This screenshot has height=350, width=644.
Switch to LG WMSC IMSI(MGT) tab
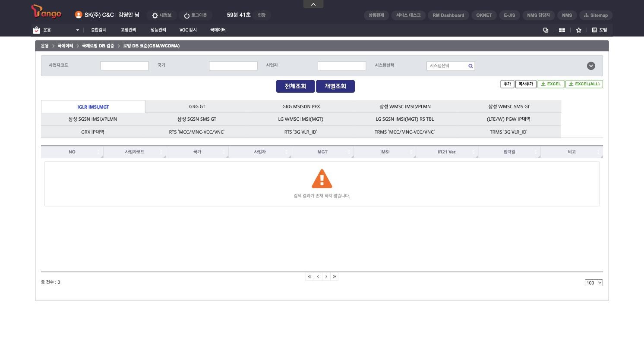(301, 119)
